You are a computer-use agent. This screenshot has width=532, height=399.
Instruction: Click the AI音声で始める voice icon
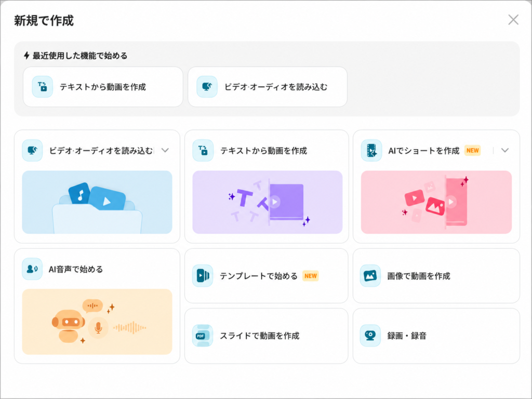pos(32,269)
